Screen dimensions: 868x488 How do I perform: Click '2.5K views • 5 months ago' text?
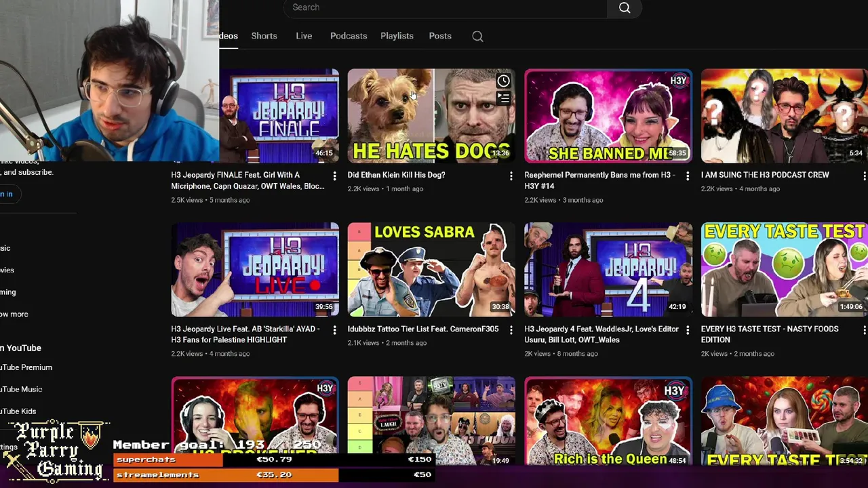[x=210, y=200]
